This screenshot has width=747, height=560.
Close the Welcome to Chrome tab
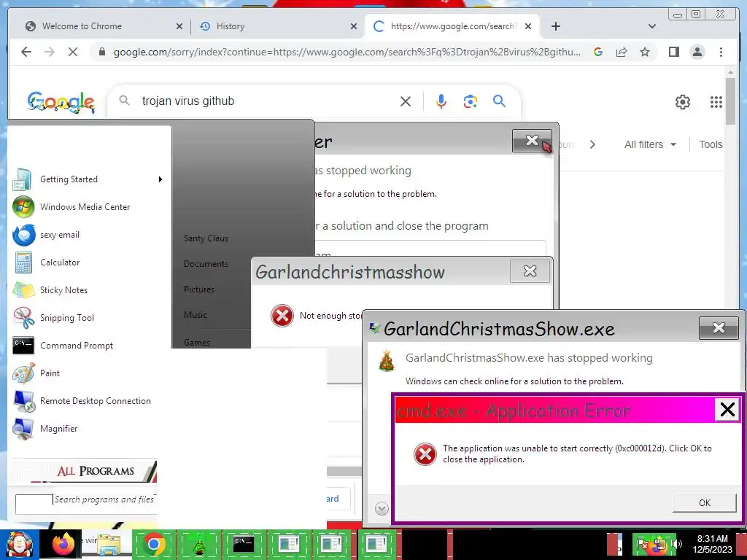179,26
